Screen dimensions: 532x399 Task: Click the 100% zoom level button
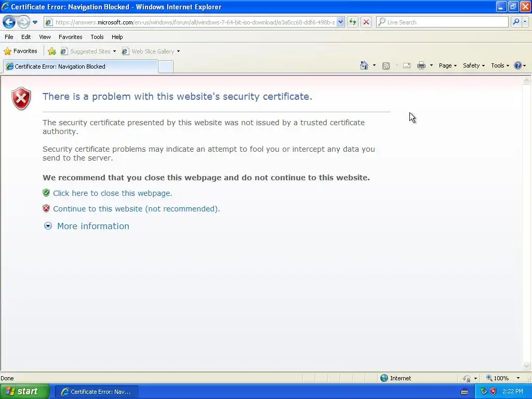pyautogui.click(x=498, y=378)
